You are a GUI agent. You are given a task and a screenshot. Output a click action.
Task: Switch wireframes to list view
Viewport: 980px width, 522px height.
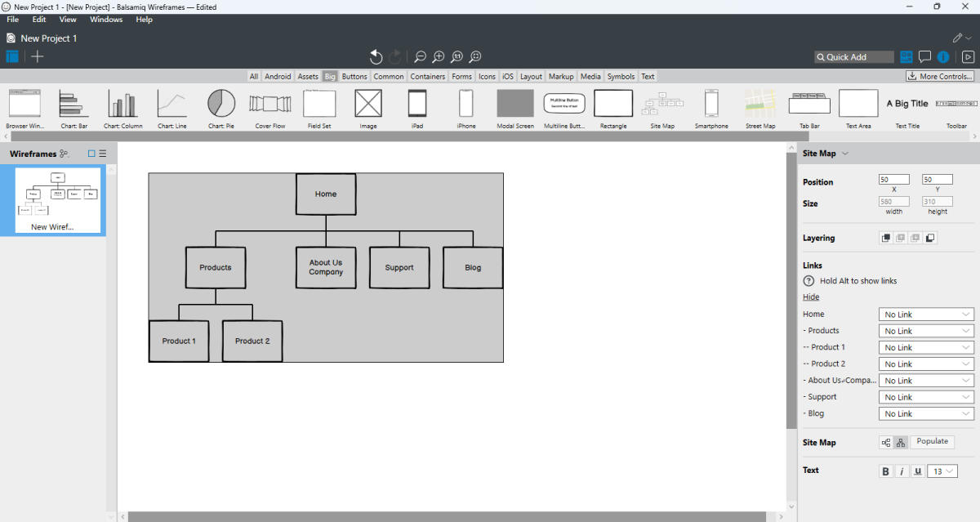click(103, 154)
